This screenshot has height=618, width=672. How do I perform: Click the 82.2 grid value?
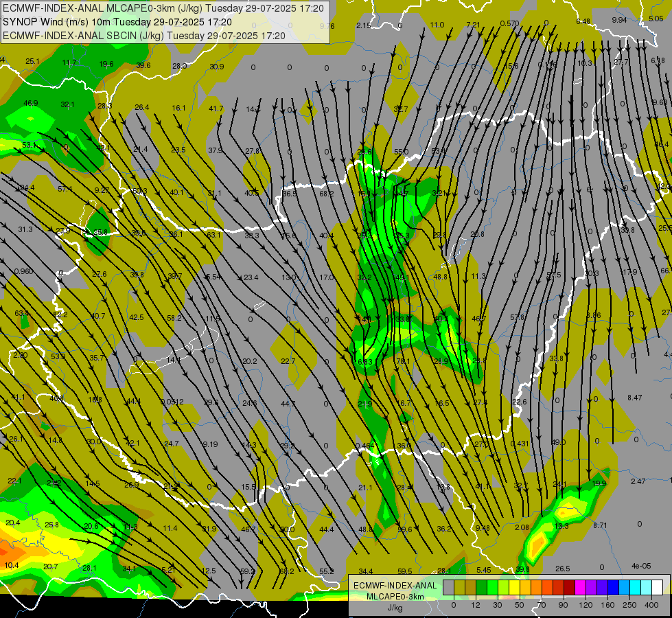click(x=60, y=314)
